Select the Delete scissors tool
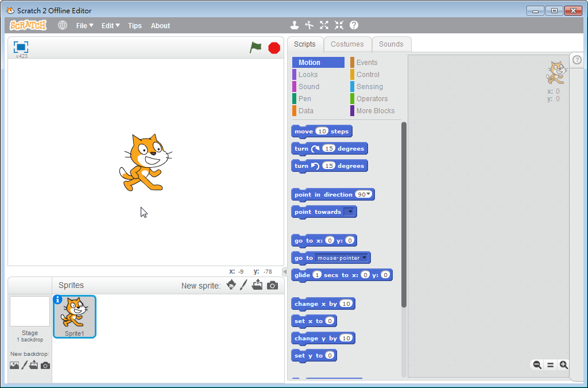588x388 pixels. tap(310, 25)
